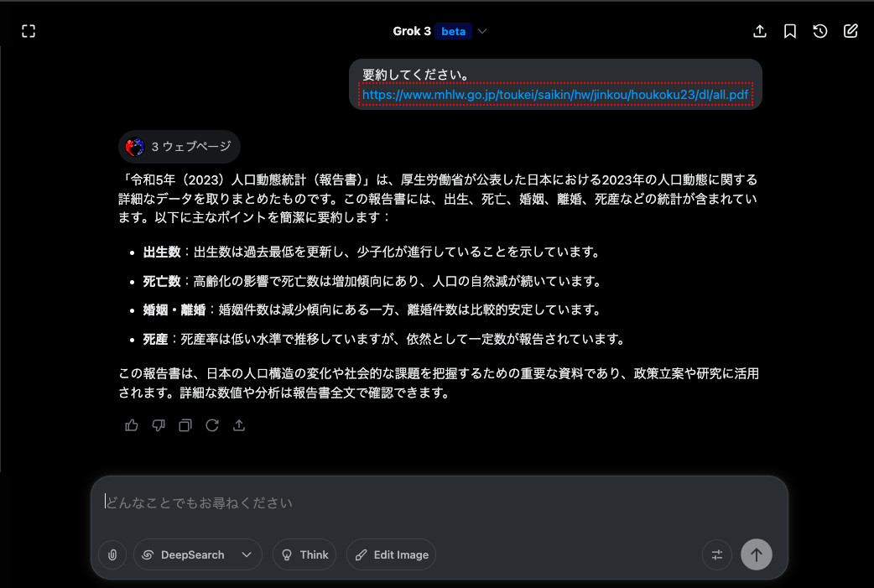Click the bold 死産 bullet heading
This screenshot has width=874, height=588.
[155, 339]
